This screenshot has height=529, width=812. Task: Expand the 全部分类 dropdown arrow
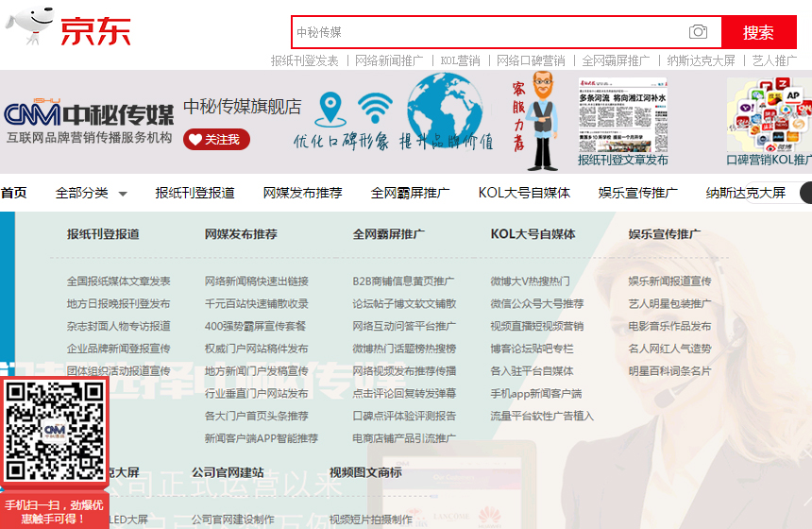(123, 194)
